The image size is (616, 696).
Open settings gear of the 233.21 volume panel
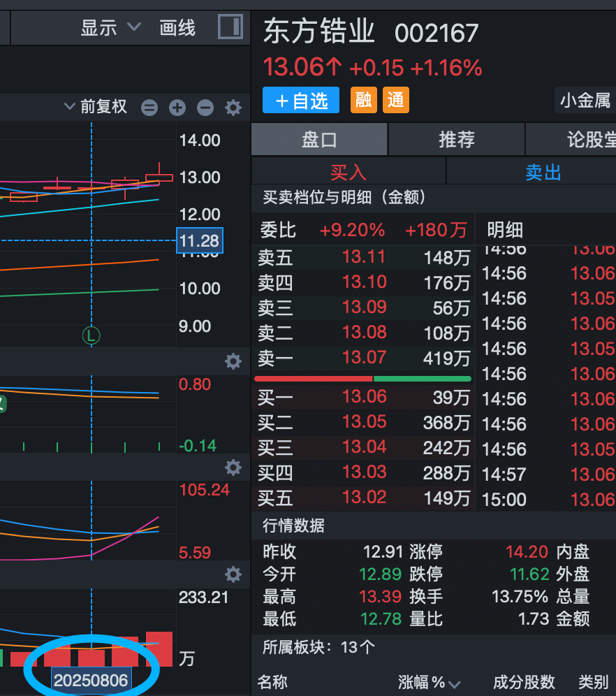(x=233, y=574)
